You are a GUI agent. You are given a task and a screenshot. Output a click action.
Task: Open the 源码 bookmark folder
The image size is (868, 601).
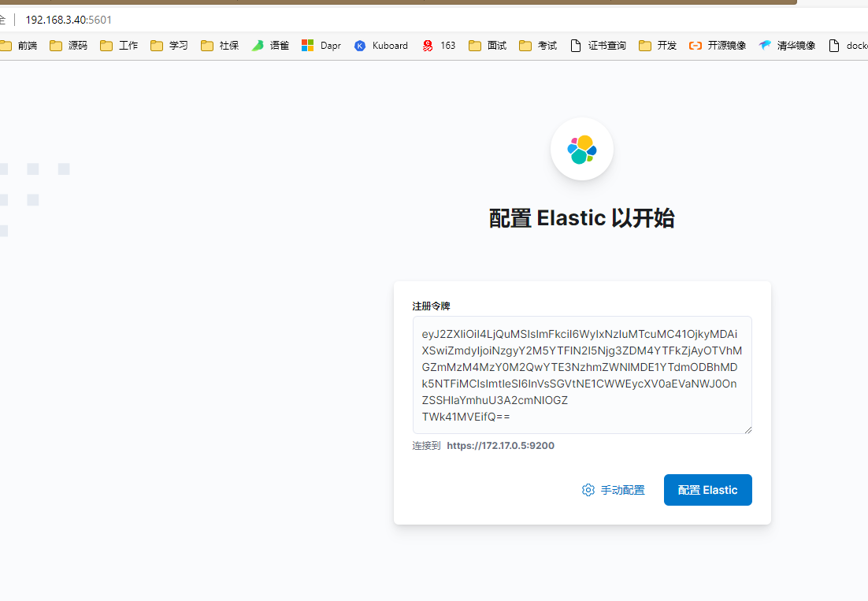pyautogui.click(x=69, y=46)
